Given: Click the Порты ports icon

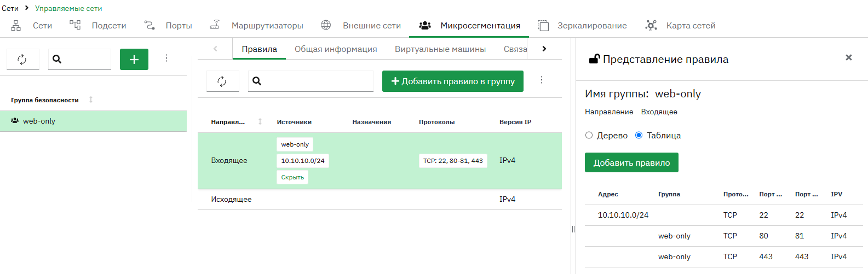Looking at the screenshot, I should tap(150, 25).
